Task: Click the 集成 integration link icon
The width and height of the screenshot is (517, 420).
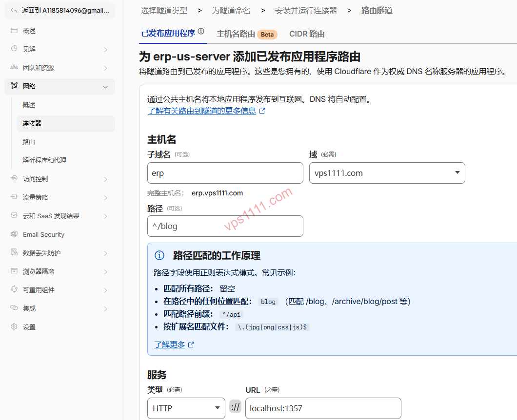Action: pos(14,307)
